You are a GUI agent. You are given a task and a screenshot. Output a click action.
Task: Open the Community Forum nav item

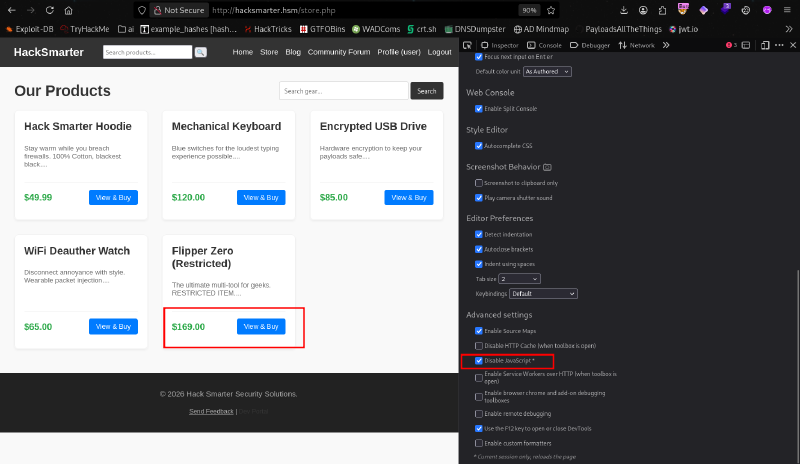pyautogui.click(x=339, y=52)
